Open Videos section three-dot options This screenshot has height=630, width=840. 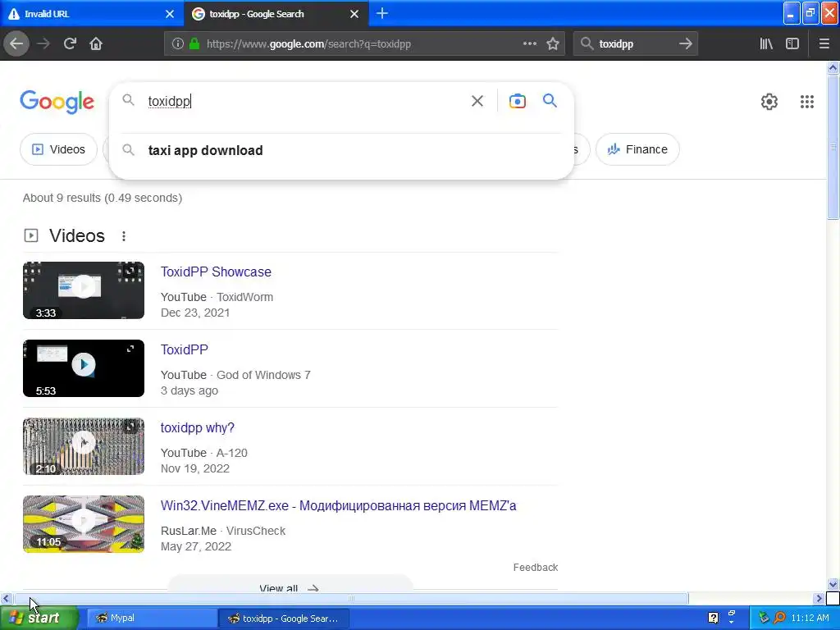[124, 235]
